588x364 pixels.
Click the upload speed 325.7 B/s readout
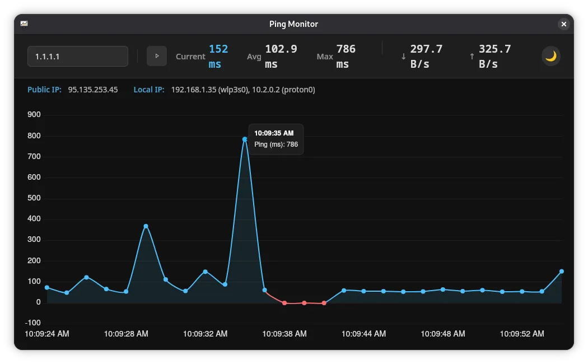coord(494,57)
